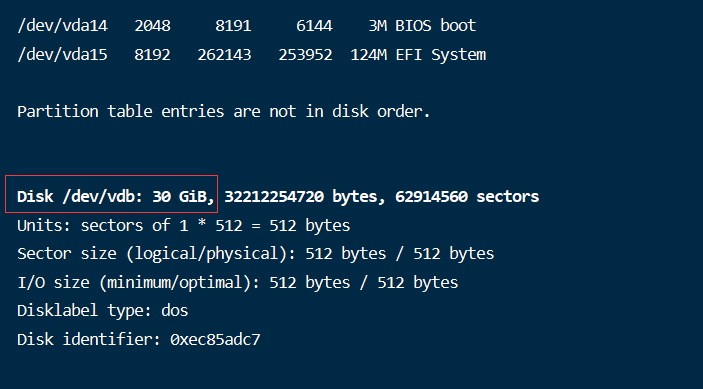
Task: Click the Units: sectors line
Action: coord(183,225)
